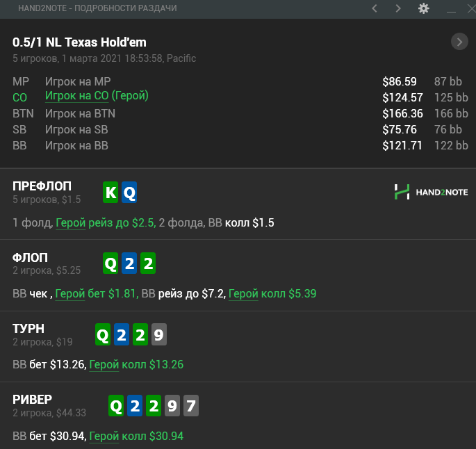Open player link 'Игрок на CO (Герой)'
476x449 pixels.
coord(97,96)
